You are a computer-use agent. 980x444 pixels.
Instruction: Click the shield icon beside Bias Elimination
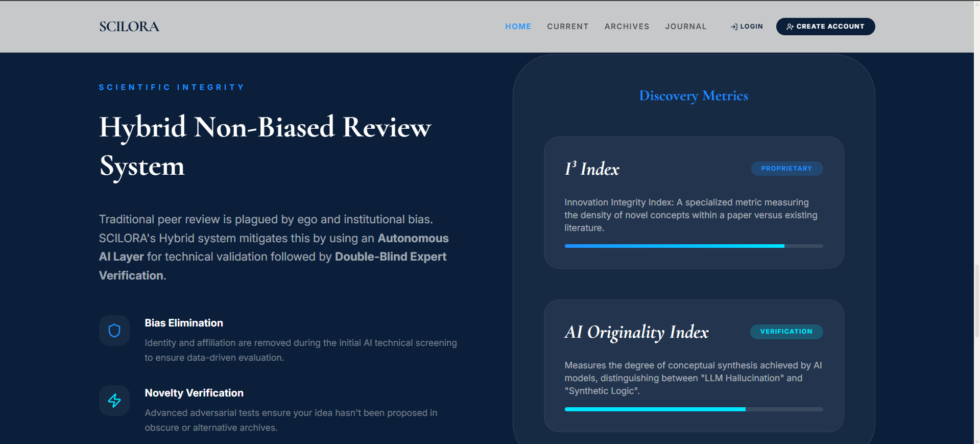[x=114, y=331]
